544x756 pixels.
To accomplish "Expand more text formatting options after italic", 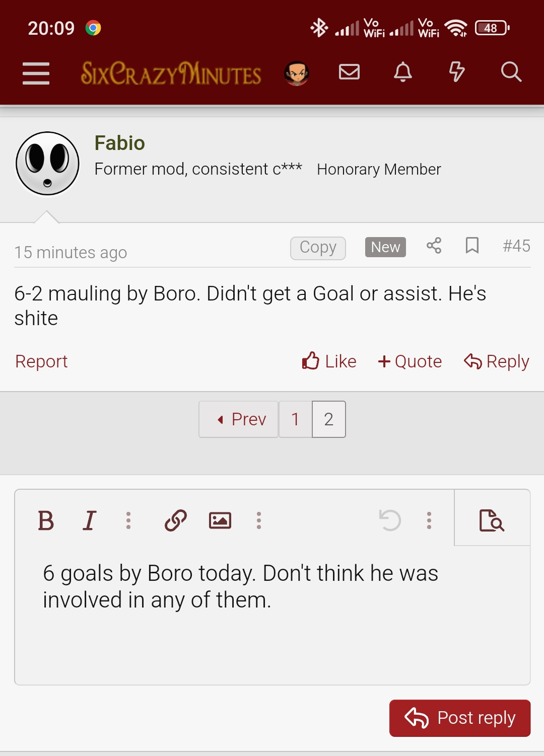I will point(128,520).
